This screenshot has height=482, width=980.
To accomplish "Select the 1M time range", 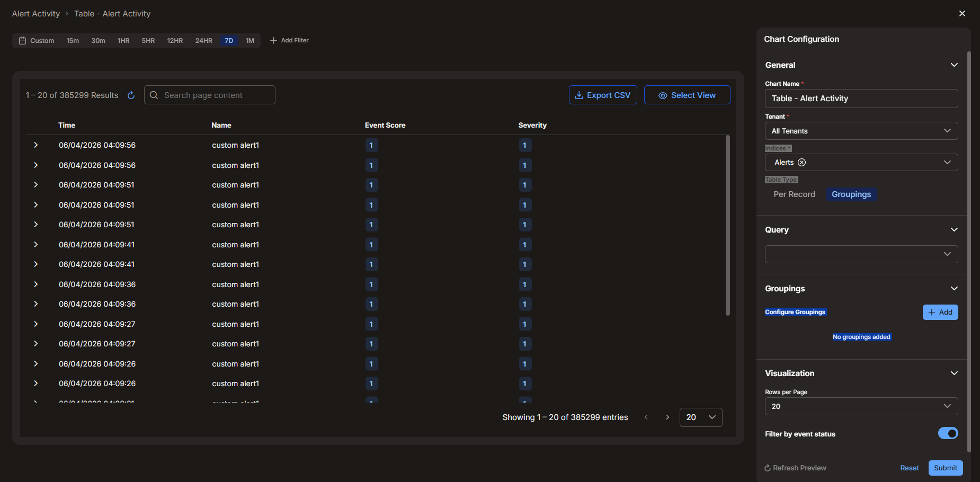I will click(250, 41).
